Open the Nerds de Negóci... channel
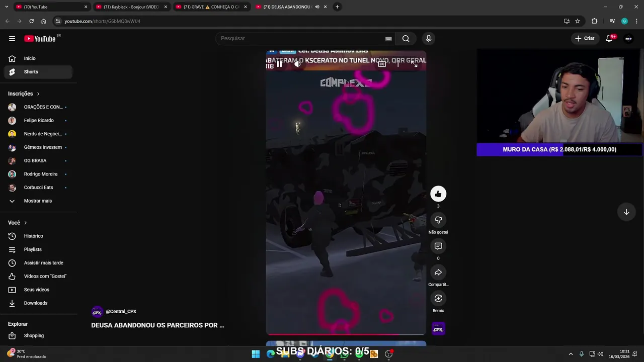The height and width of the screenshot is (362, 644). pos(38,134)
